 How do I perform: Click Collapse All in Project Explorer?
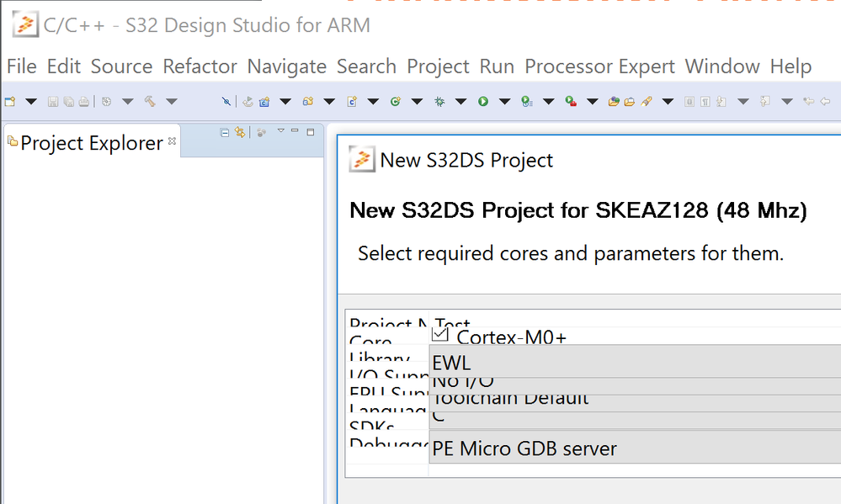pyautogui.click(x=225, y=132)
